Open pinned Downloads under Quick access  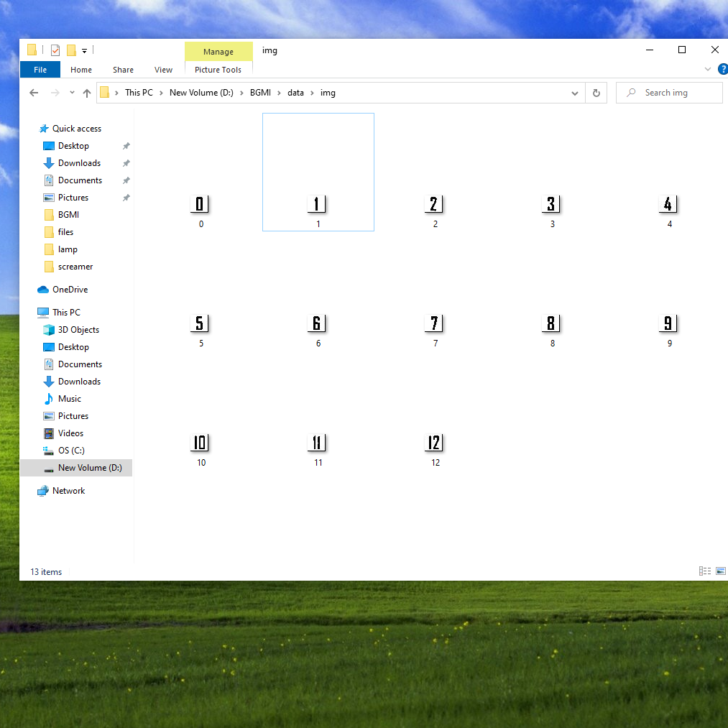click(79, 163)
